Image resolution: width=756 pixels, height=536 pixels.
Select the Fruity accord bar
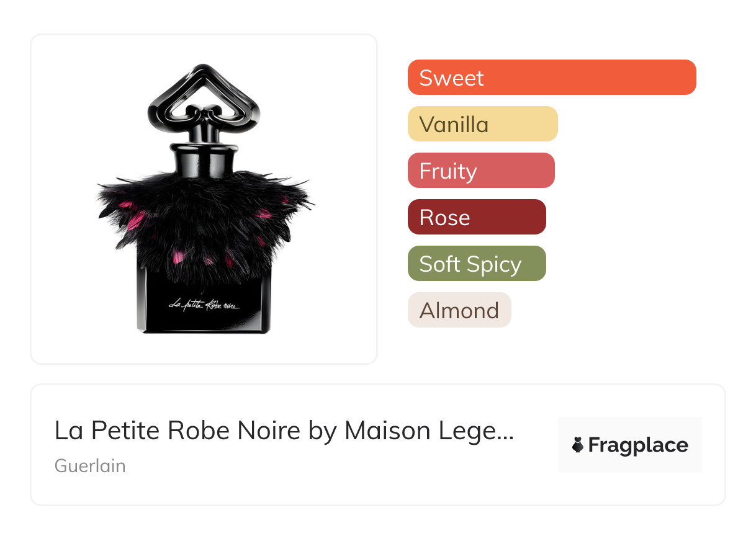[481, 171]
